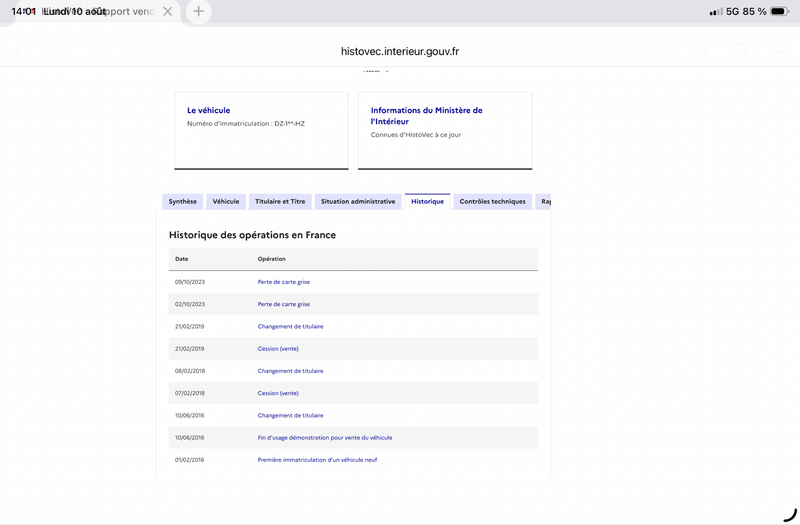This screenshot has height=525, width=800.
Task: Click Cession (vente) dated 21/02/2019
Action: 278,348
